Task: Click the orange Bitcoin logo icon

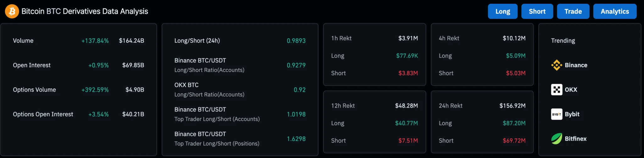Action: 12,11
